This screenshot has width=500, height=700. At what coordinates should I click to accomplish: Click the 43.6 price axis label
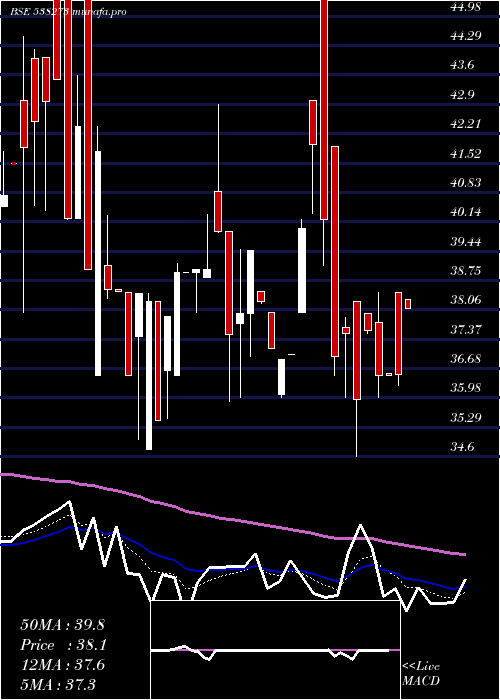click(x=462, y=65)
